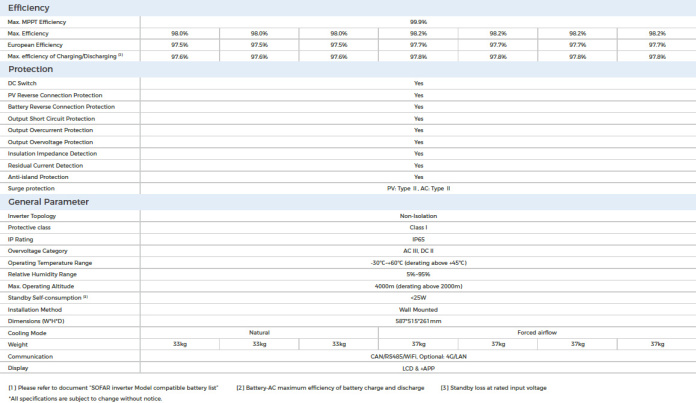Select the LCD & +APP display value

point(418,367)
